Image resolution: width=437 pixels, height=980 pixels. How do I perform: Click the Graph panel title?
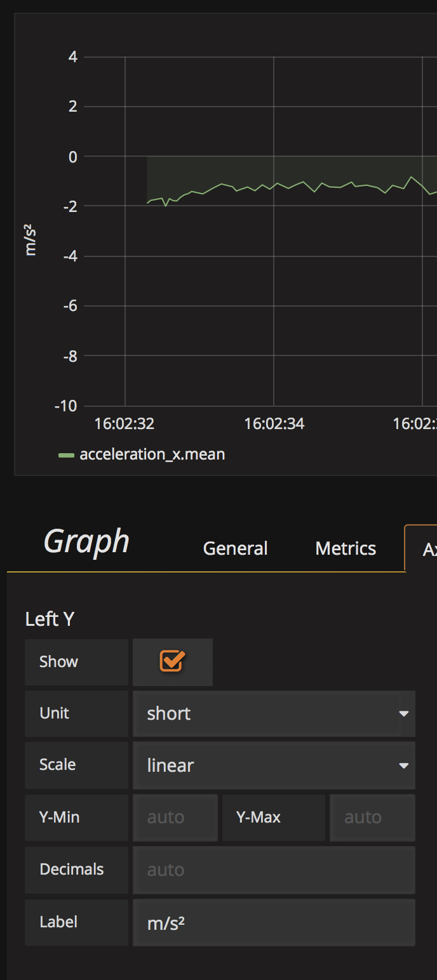coord(86,541)
